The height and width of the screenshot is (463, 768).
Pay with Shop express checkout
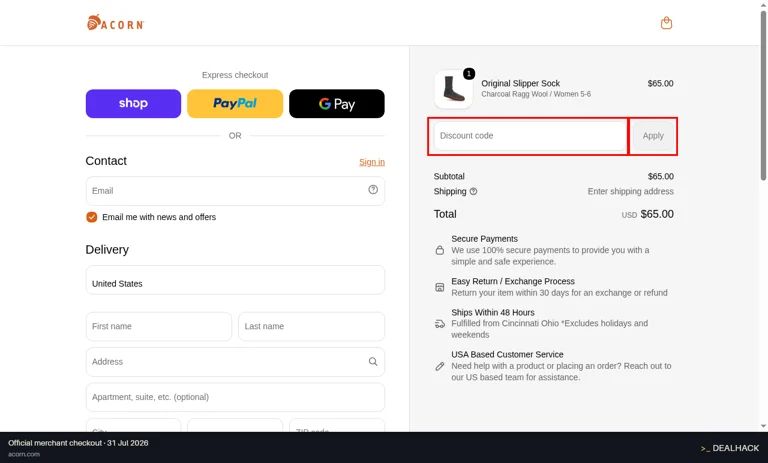(x=133, y=103)
